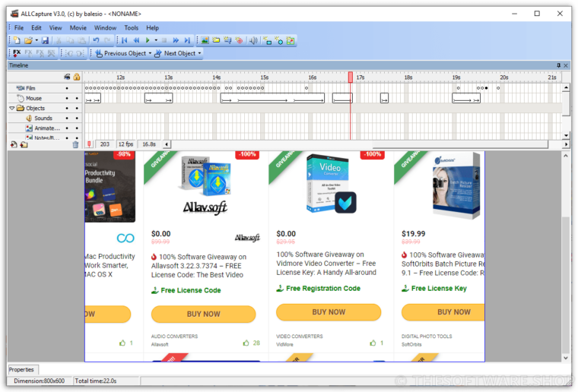Insert a balloon callout object
This screenshot has height=392, width=578.
tap(227, 40)
